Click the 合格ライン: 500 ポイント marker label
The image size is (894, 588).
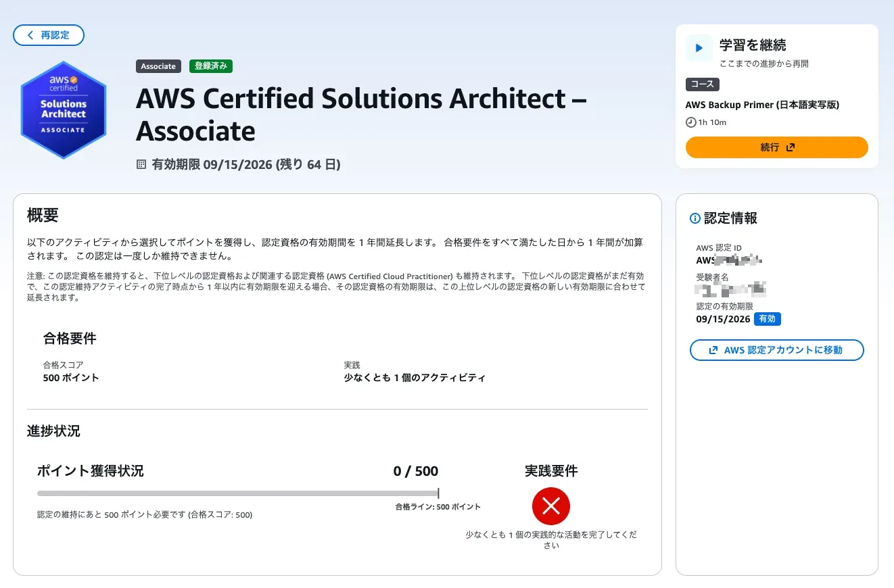[438, 507]
